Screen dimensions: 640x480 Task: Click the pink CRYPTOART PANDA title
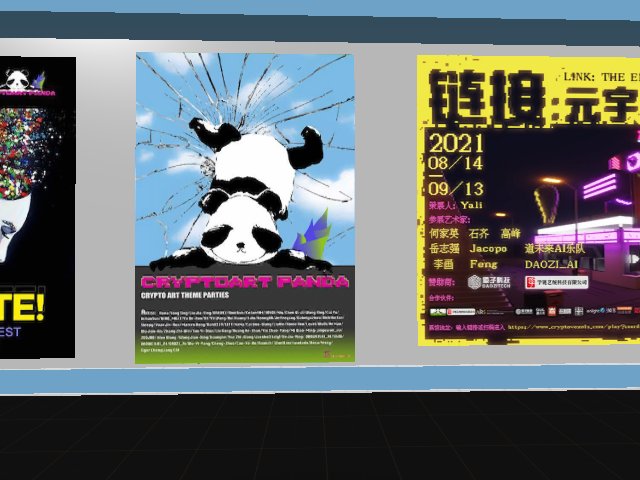(245, 282)
